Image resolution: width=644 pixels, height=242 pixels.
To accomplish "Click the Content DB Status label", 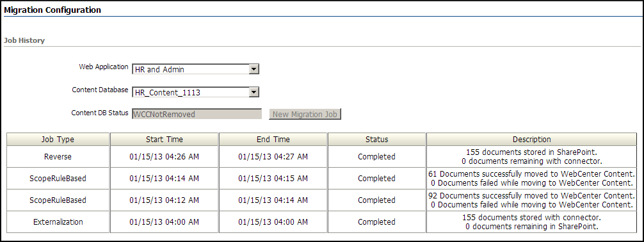I will (100, 113).
